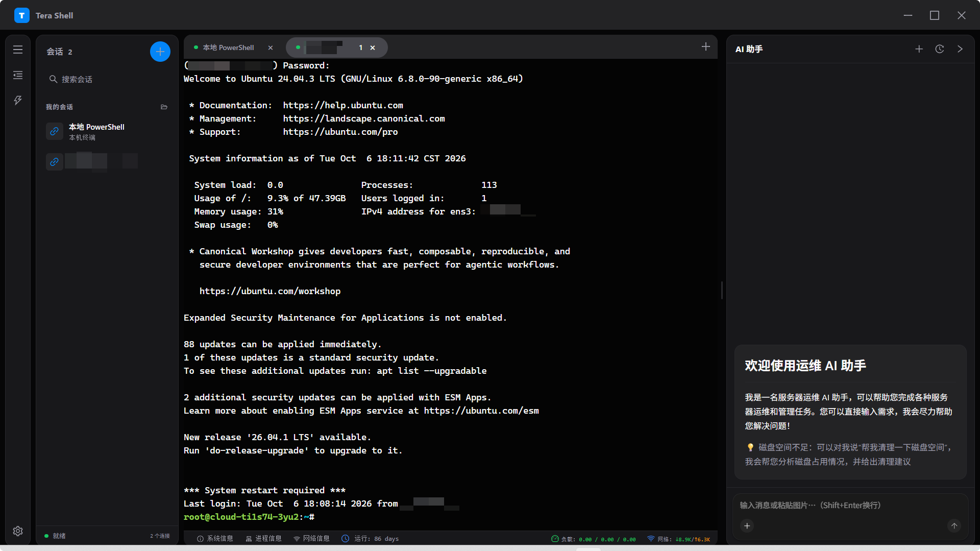Click https://ubuntu.com/pro link in terminal

tap(340, 132)
